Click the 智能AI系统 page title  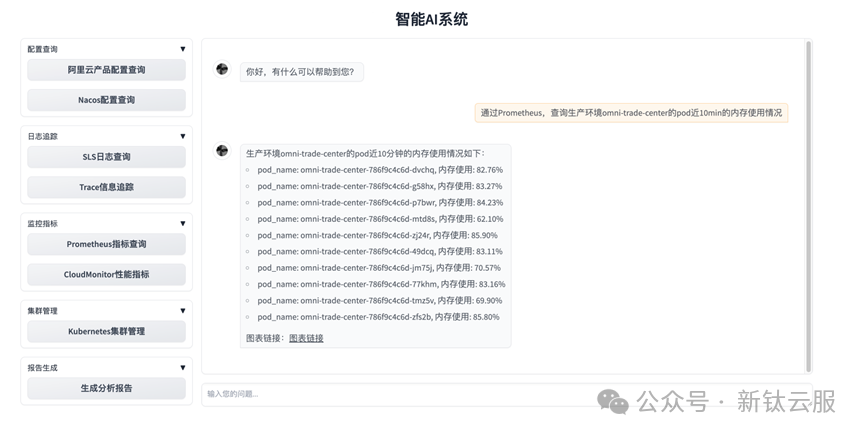click(x=432, y=19)
